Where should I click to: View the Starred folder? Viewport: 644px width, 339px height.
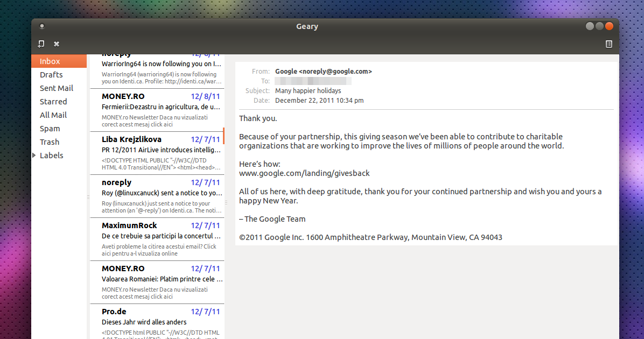[x=53, y=101]
